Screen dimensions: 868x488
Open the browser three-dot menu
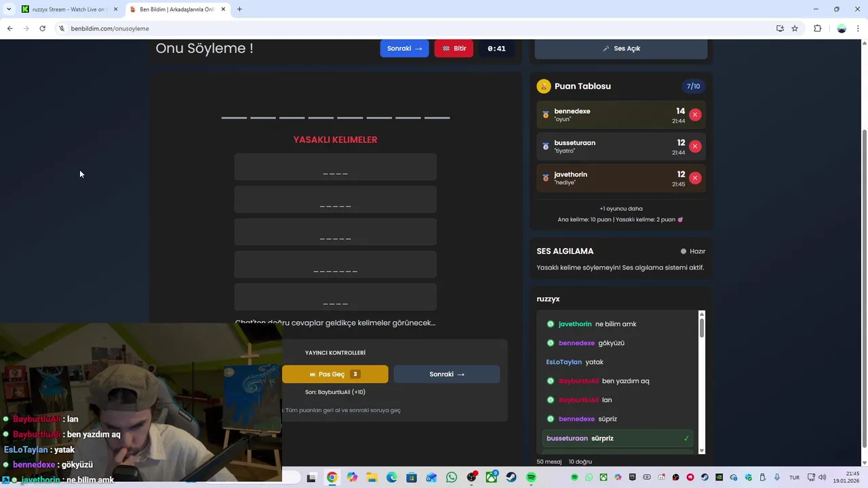point(859,28)
